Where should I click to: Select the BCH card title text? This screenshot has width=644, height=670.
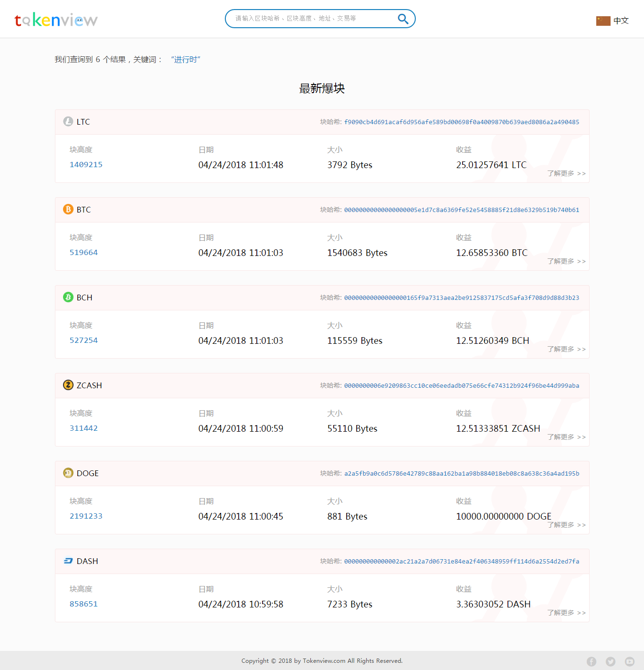click(84, 298)
